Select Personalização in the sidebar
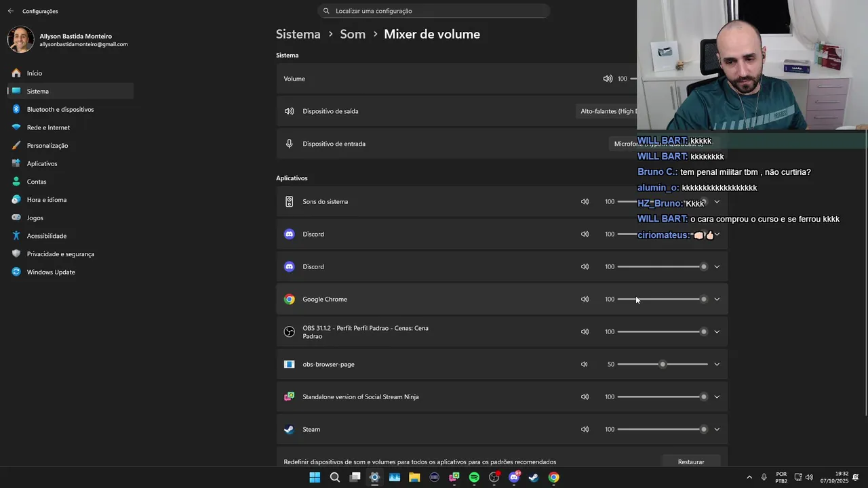The image size is (868, 488). tap(47, 146)
